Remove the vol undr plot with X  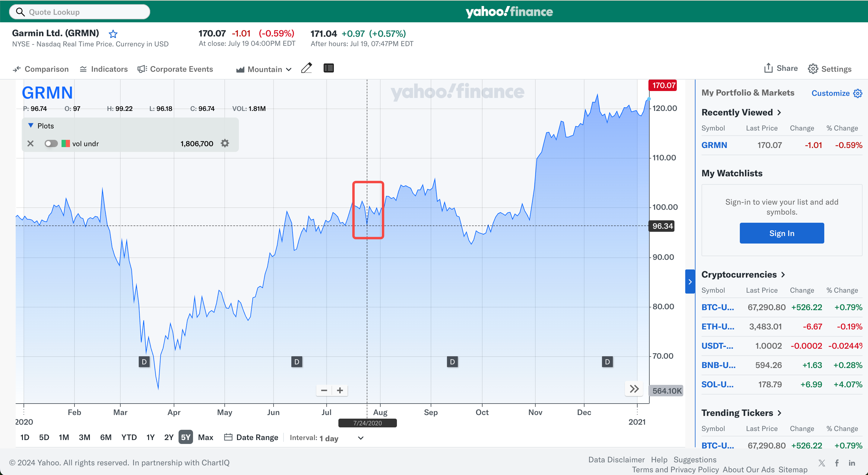[30, 144]
